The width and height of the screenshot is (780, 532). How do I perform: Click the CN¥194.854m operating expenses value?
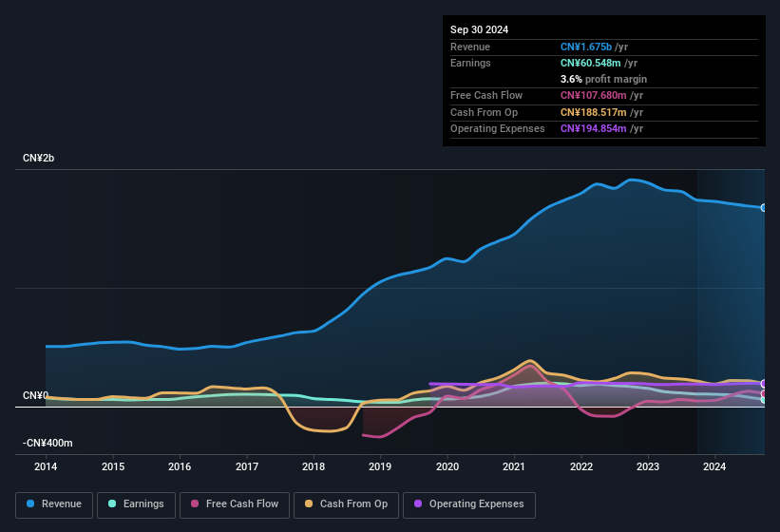pos(594,128)
